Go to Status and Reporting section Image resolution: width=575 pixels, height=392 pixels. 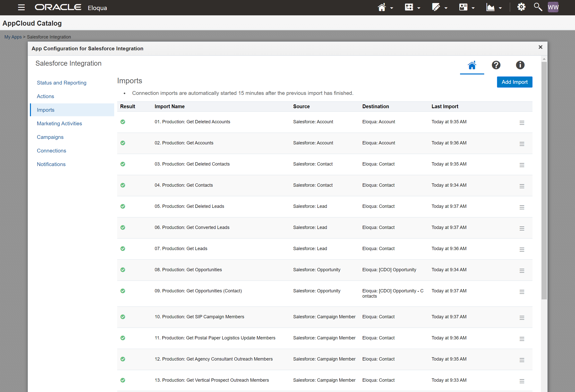click(x=62, y=83)
